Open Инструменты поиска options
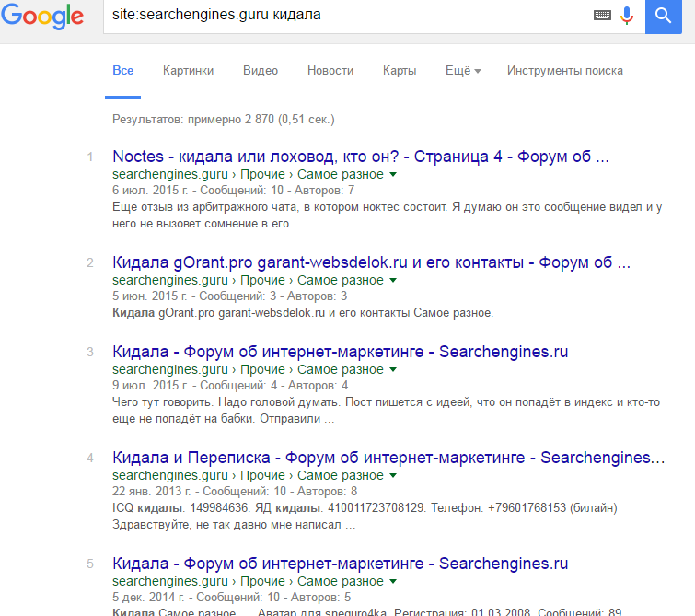 point(564,71)
